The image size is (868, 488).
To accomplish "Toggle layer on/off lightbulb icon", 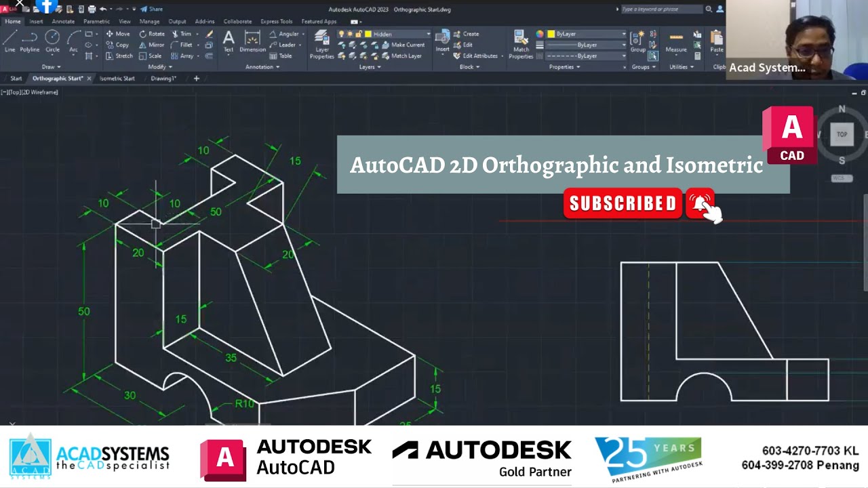I will pos(341,34).
